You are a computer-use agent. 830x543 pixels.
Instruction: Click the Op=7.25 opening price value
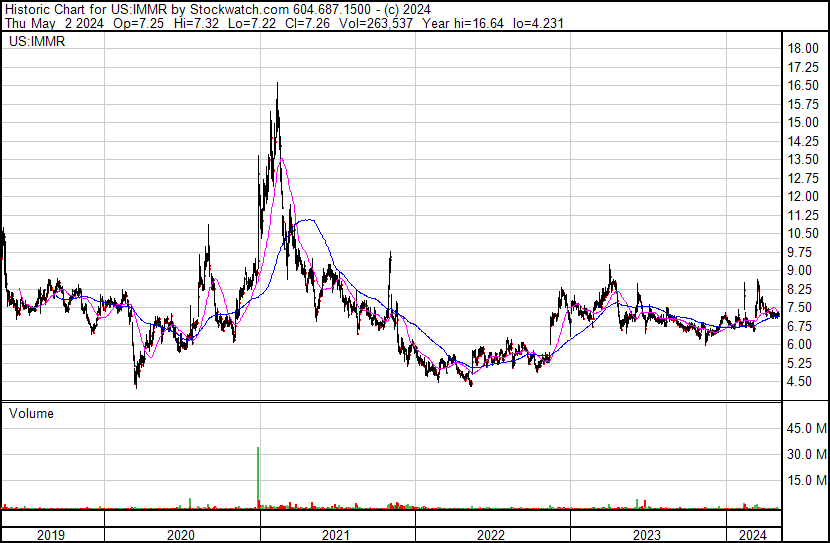click(139, 23)
